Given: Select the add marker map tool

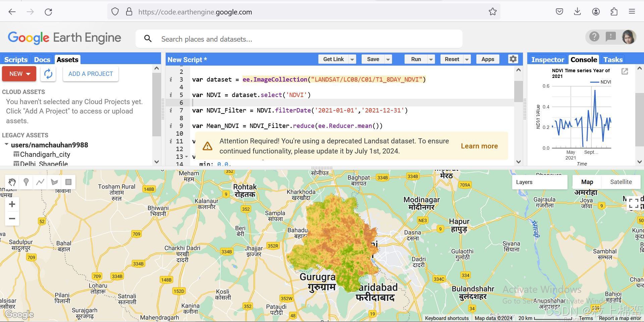Looking at the screenshot, I should (x=26, y=182).
